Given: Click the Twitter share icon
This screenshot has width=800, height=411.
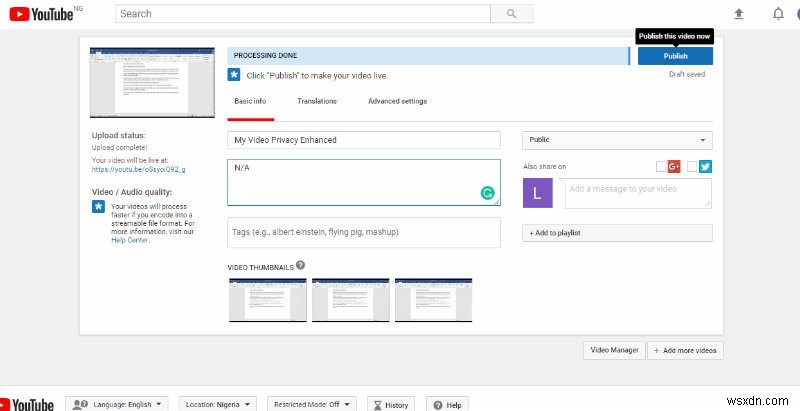Looking at the screenshot, I should (706, 166).
